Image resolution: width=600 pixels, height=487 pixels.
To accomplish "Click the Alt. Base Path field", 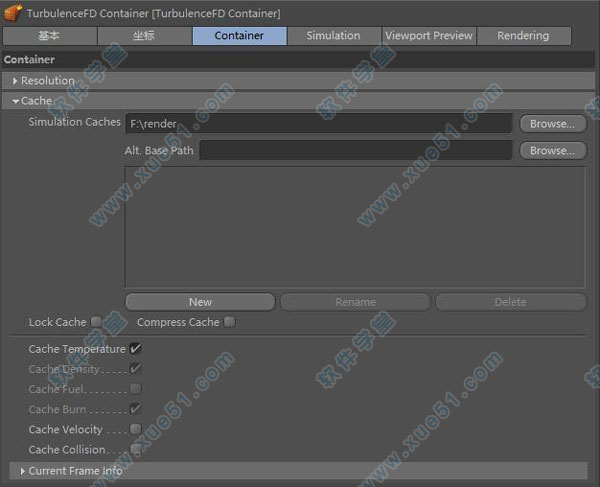I will click(x=355, y=150).
